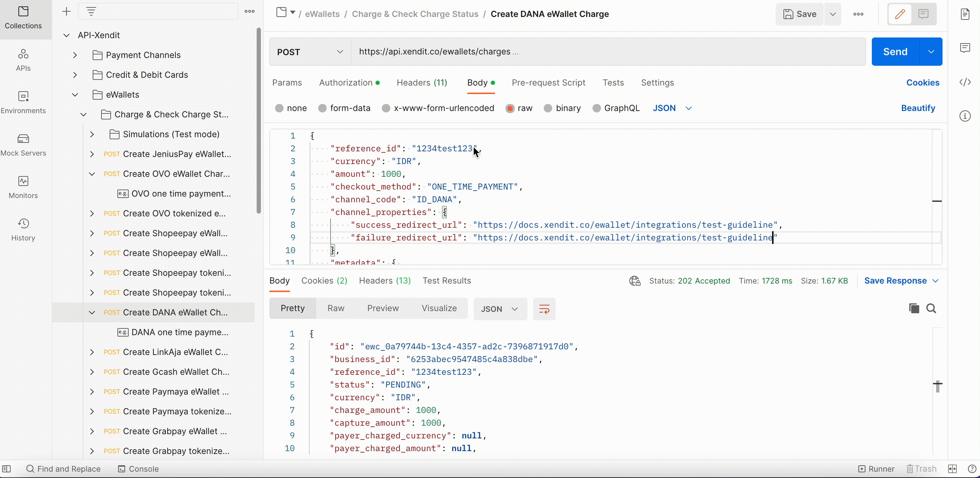Select the form-data body type
Screen dimensions: 980x478
point(322,109)
